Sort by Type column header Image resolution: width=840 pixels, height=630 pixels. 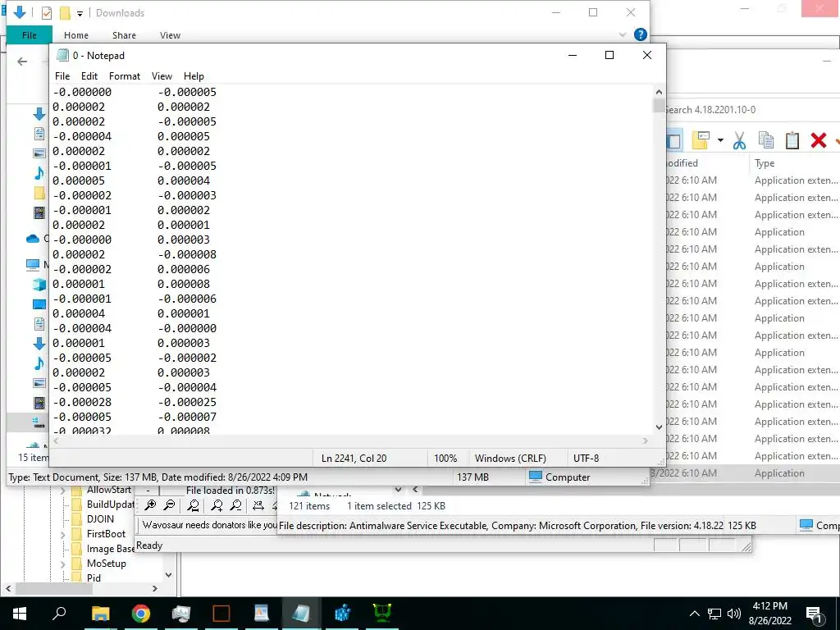(764, 163)
